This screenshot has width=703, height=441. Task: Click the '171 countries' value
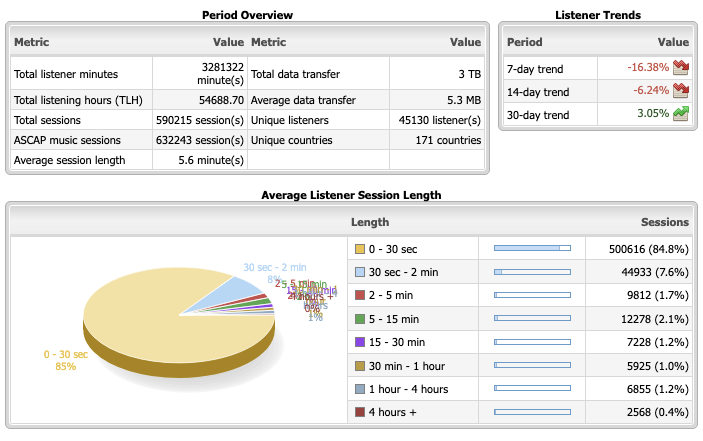coord(448,140)
